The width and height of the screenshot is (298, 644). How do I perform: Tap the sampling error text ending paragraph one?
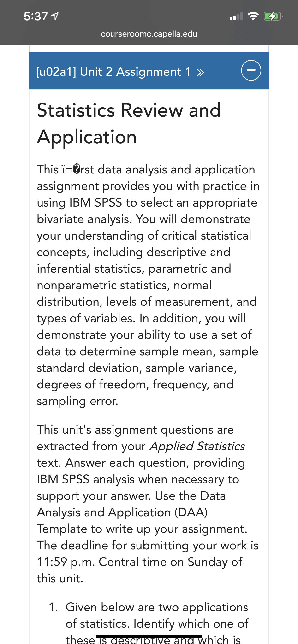pos(77,401)
